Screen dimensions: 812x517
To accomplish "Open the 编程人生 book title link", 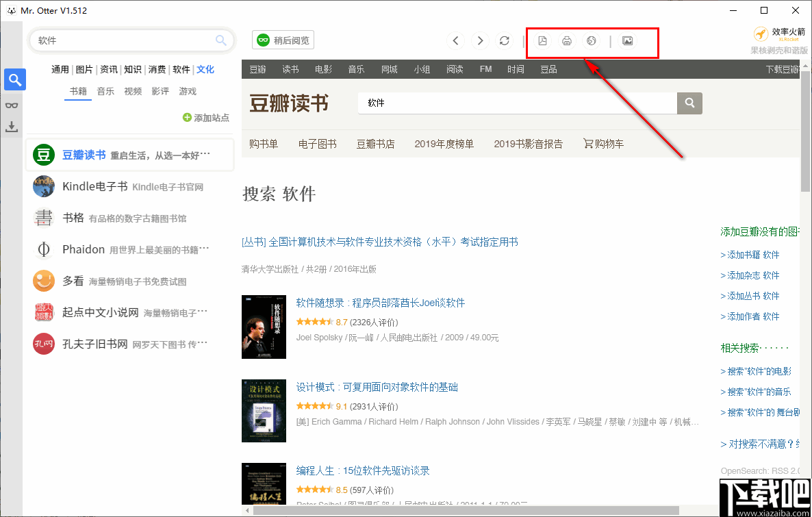I will [x=363, y=471].
